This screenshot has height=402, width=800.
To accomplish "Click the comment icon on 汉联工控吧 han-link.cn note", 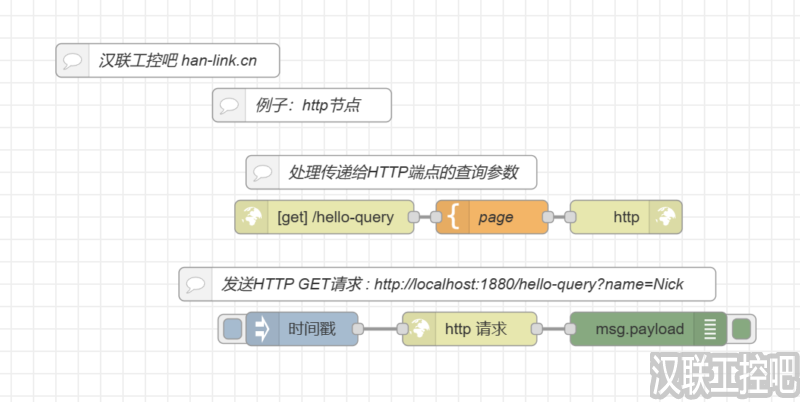I will coord(72,61).
